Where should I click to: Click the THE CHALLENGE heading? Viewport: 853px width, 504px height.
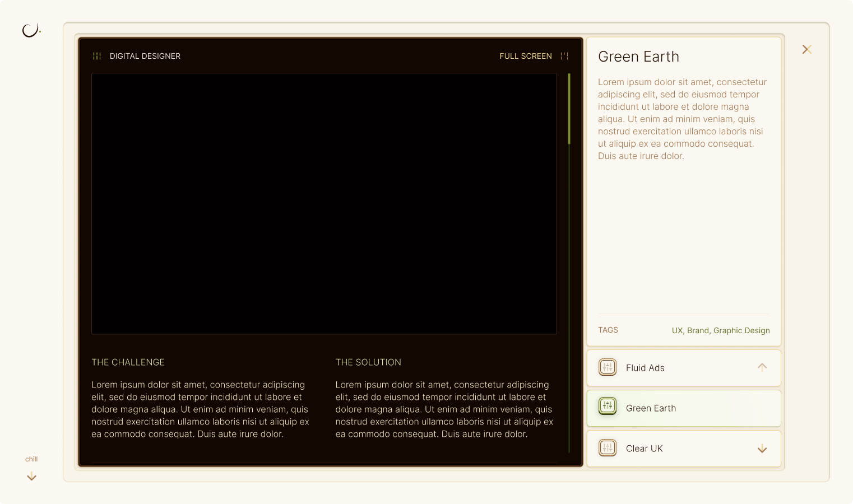point(128,362)
